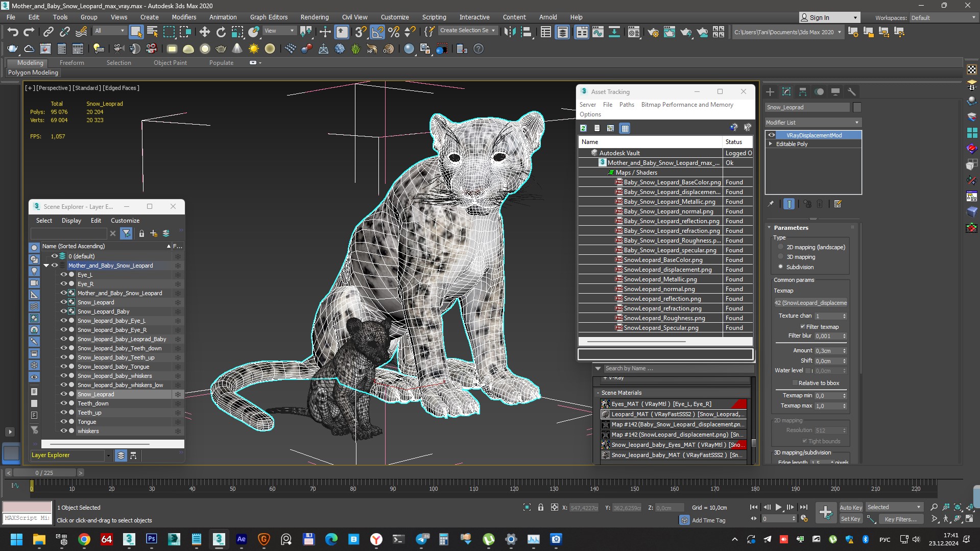
Task: Click the Sign In button
Action: pyautogui.click(x=829, y=17)
